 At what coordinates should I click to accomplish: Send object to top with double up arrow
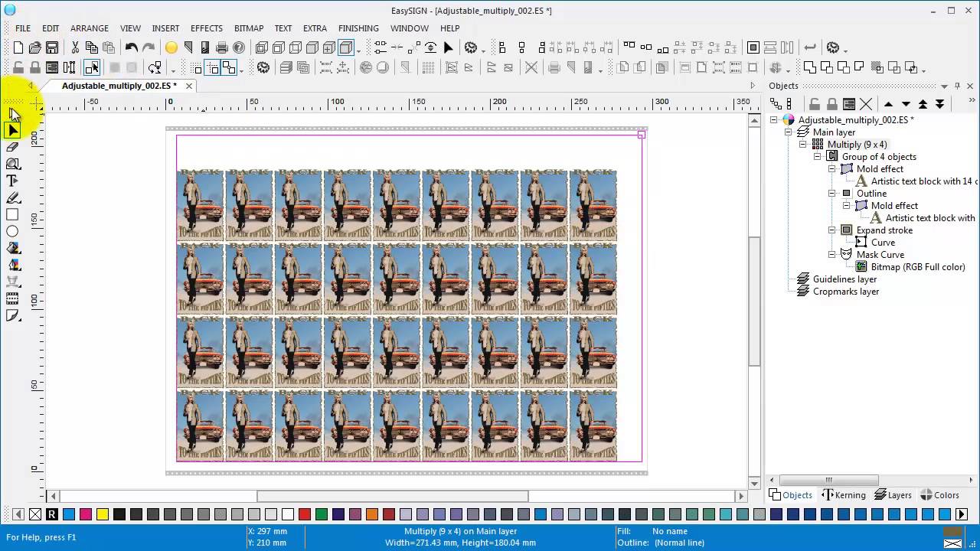[x=923, y=104]
